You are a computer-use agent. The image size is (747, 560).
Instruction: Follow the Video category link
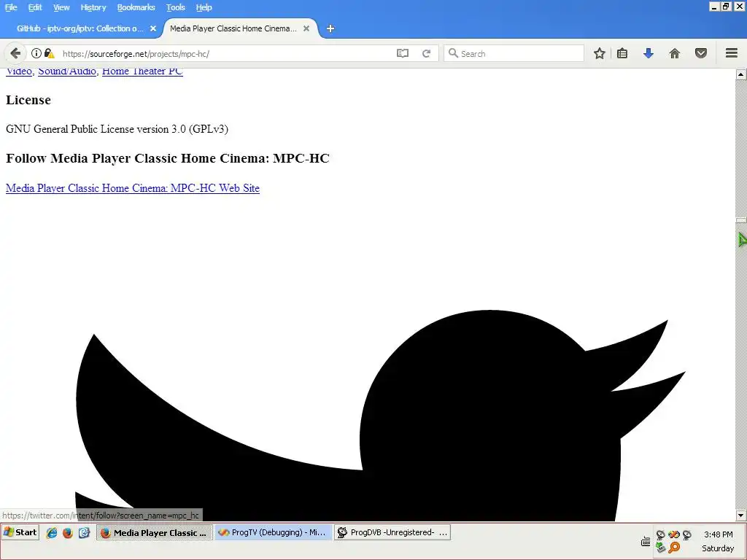pos(19,71)
